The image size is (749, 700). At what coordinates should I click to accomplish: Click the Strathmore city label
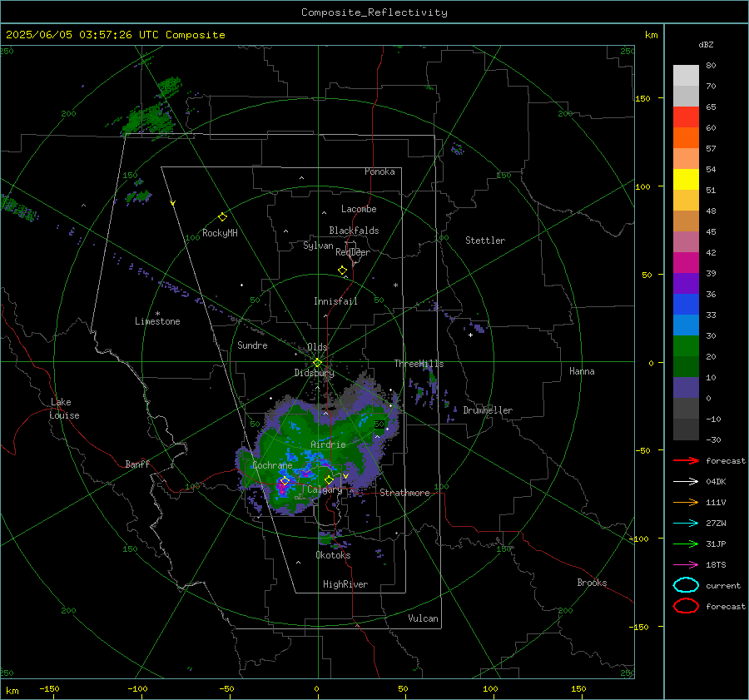404,493
